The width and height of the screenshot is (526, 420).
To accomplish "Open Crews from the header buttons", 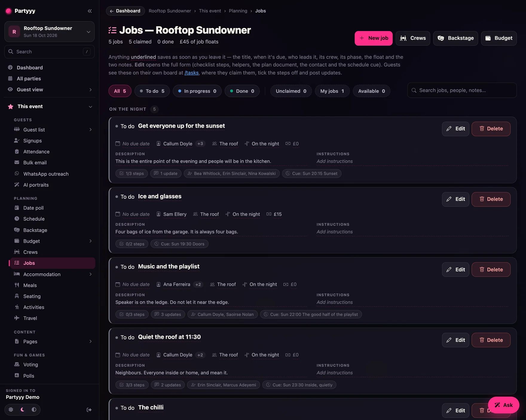I will tap(413, 38).
